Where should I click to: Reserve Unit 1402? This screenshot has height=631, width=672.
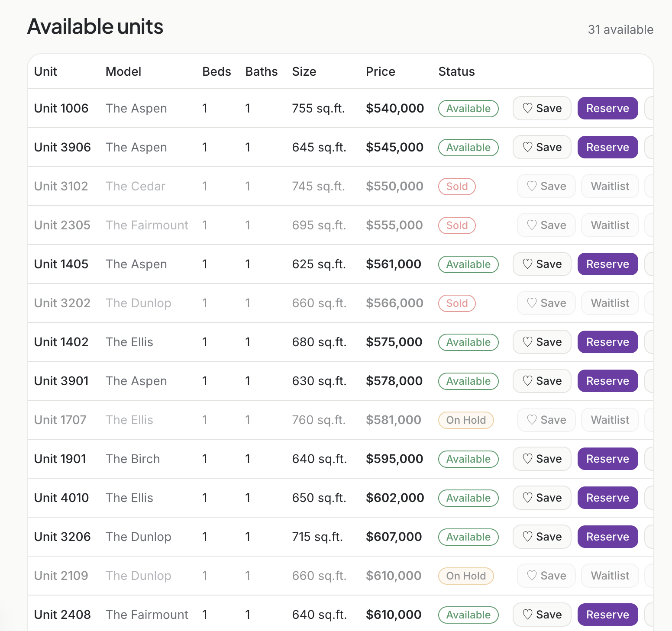(607, 342)
